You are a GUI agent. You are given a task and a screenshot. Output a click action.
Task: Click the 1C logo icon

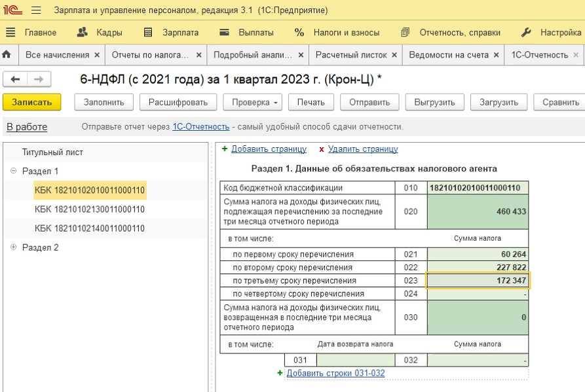(12, 10)
